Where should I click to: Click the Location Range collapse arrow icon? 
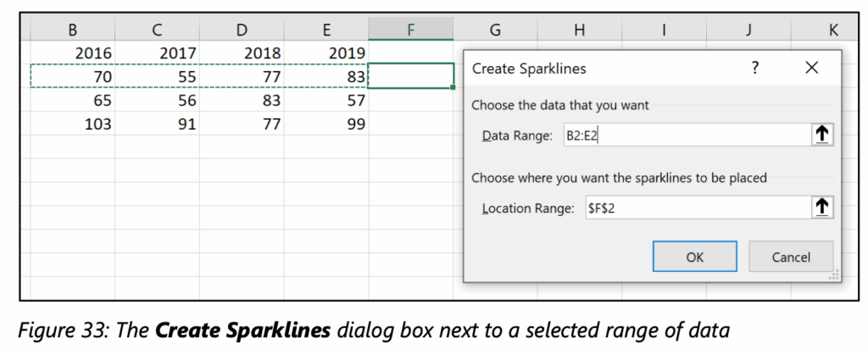[820, 208]
